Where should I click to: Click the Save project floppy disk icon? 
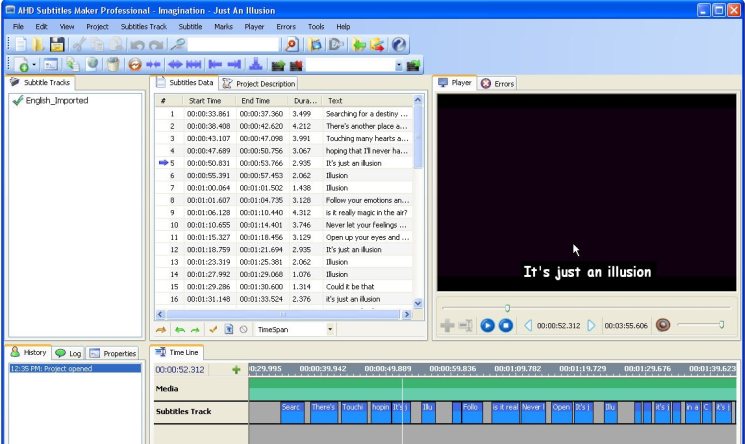(x=57, y=45)
